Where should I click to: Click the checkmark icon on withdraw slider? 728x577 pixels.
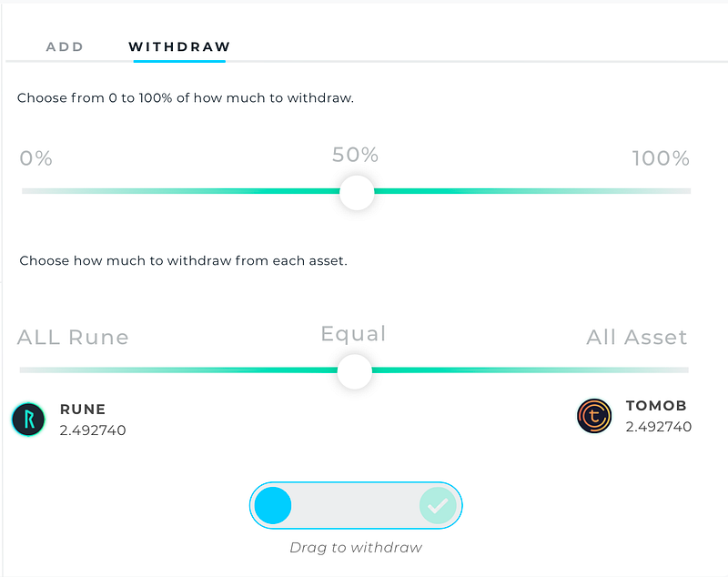click(x=438, y=506)
